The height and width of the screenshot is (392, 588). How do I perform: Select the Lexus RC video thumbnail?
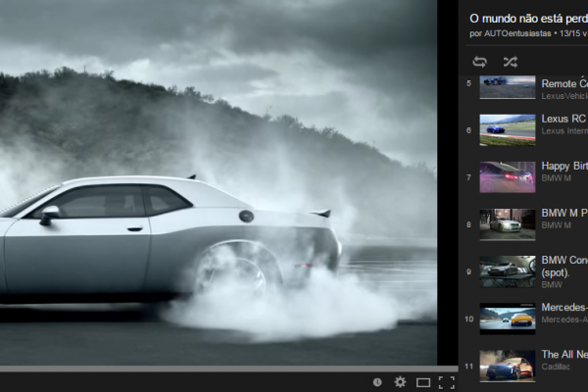pos(507,129)
